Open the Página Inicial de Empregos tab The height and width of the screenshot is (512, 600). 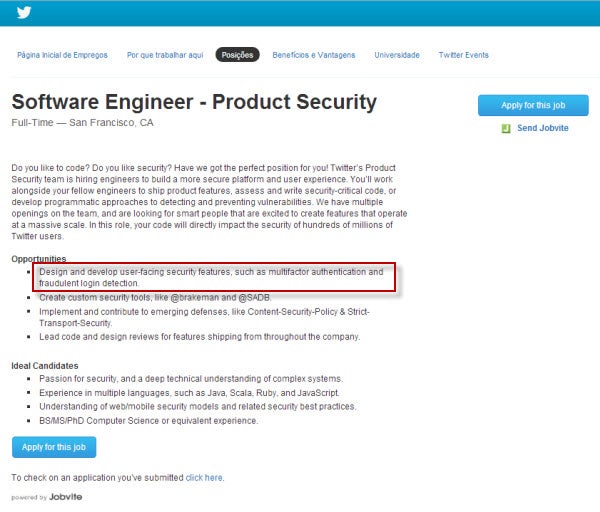click(x=62, y=55)
